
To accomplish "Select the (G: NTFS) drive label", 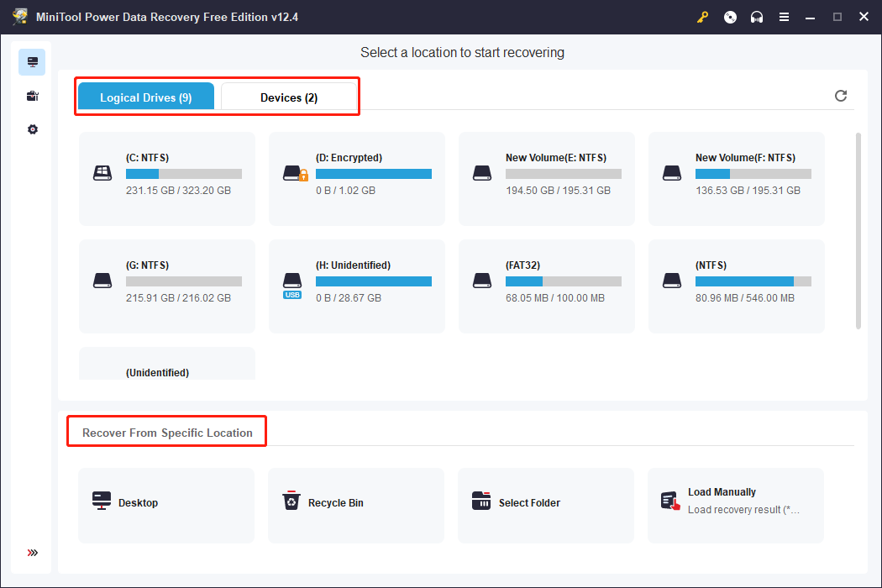I will click(x=147, y=265).
